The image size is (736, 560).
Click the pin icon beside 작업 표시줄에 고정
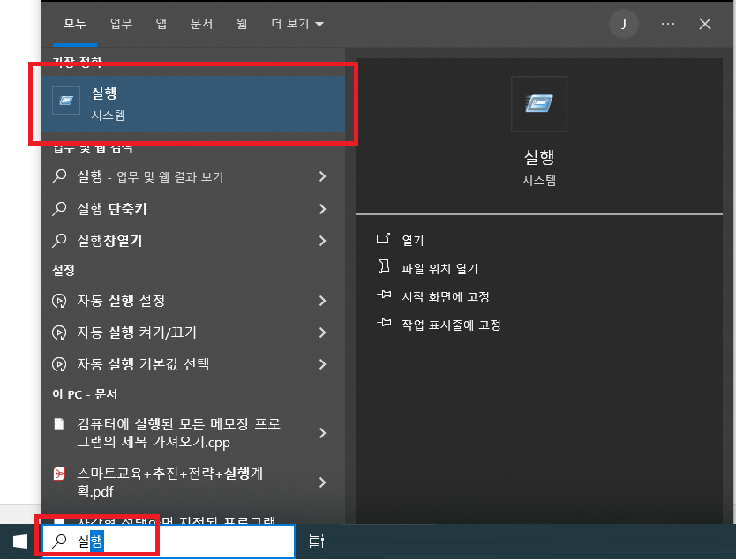pos(384,323)
